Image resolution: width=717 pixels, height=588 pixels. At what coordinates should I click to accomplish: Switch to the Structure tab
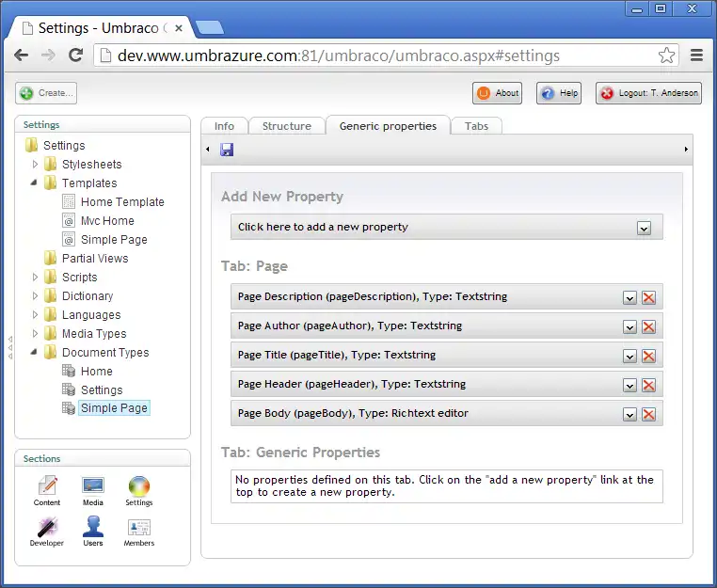287,126
